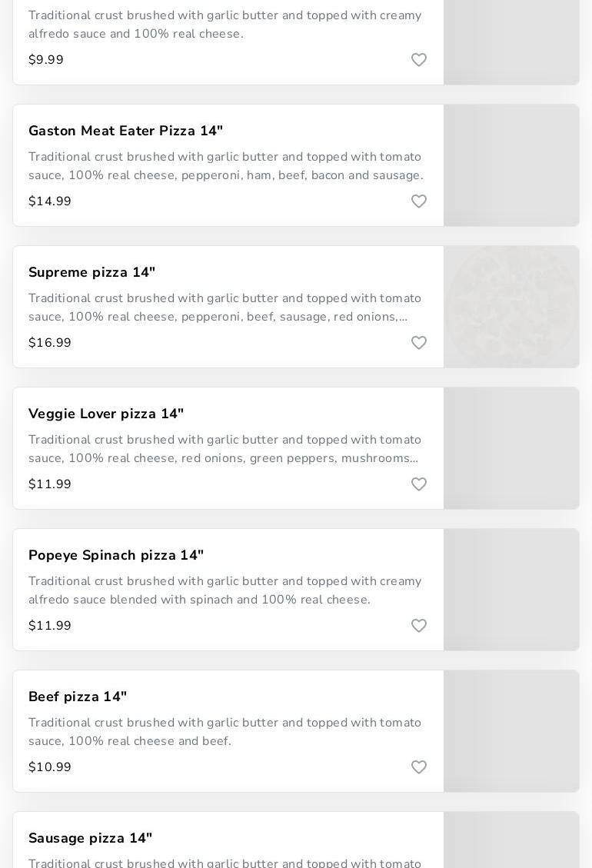Open Sausage pizza 14" item
The width and height of the screenshot is (592, 868).
(90, 838)
